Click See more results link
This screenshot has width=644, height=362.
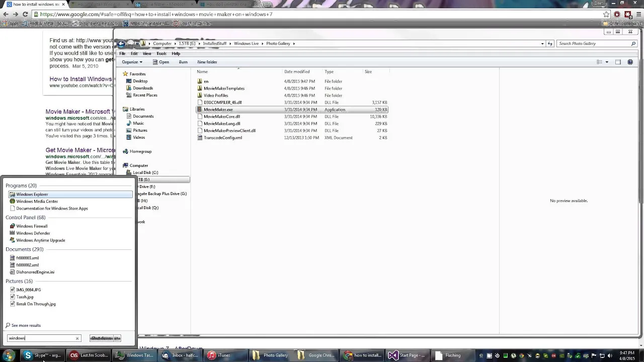pyautogui.click(x=23, y=325)
